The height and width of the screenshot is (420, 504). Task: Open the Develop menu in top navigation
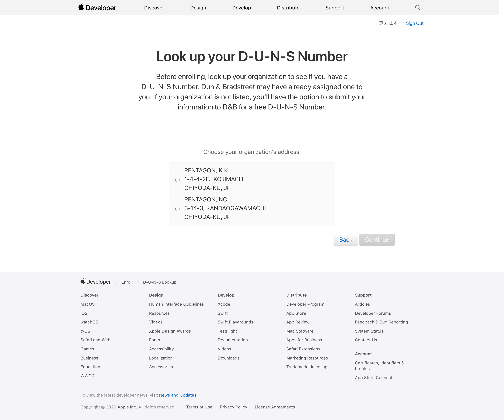tap(241, 8)
